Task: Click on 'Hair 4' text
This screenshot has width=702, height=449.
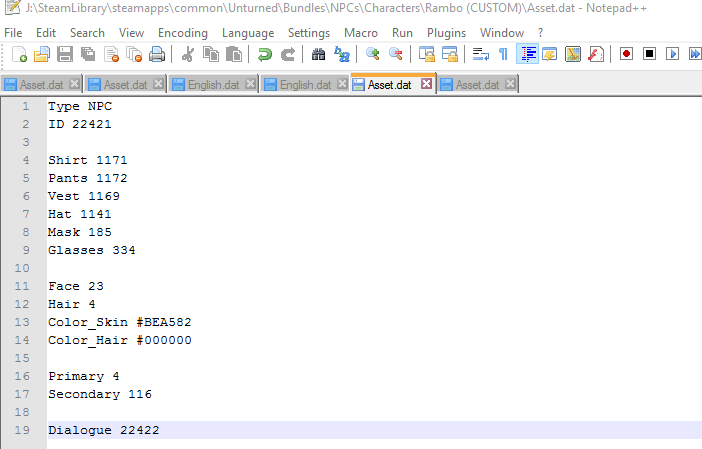Action: point(72,304)
